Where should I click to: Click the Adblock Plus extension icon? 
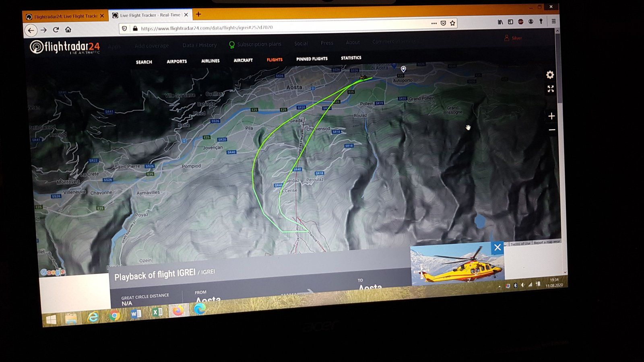click(520, 22)
